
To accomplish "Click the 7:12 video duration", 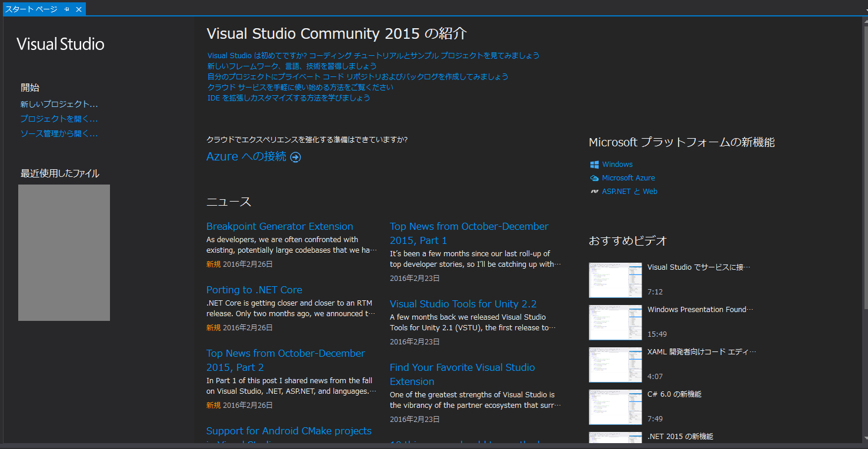I will pyautogui.click(x=655, y=292).
